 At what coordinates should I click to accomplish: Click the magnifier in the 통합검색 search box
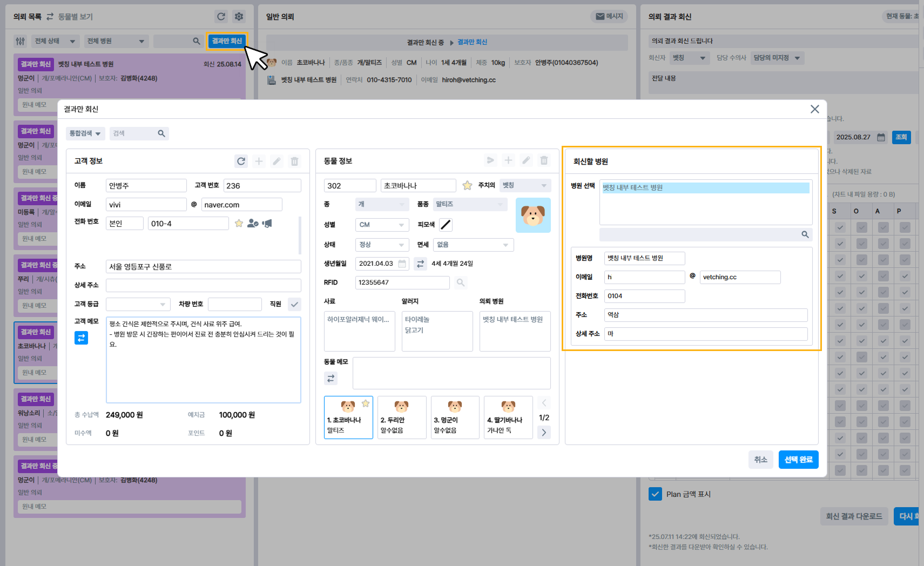pyautogui.click(x=161, y=133)
